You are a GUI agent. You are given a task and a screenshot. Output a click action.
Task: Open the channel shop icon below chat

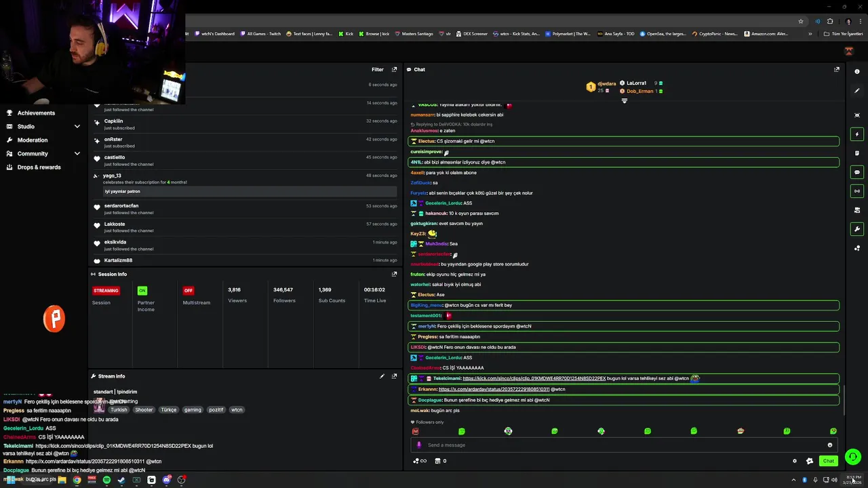click(437, 461)
